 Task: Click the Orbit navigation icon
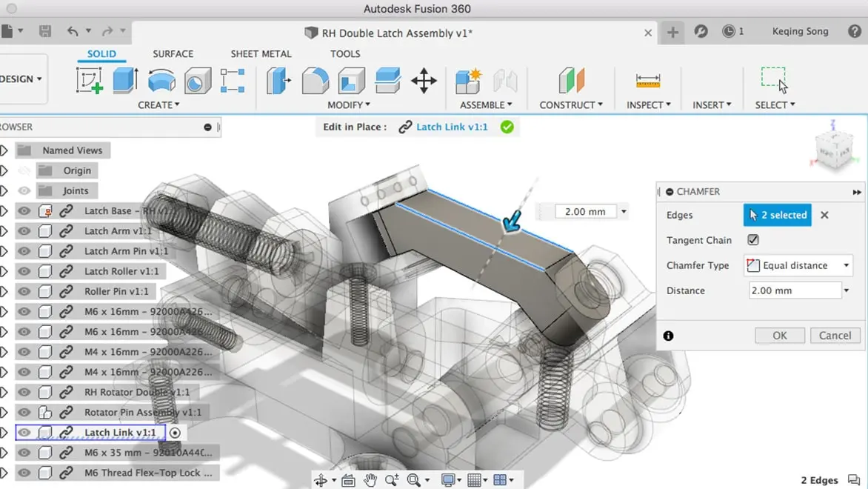(x=321, y=480)
